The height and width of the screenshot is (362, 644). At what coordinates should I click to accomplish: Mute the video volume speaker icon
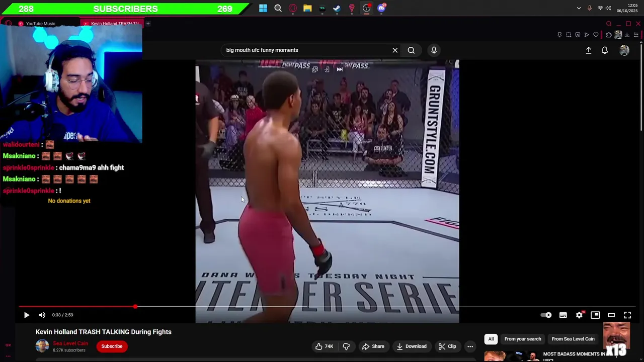pyautogui.click(x=42, y=315)
